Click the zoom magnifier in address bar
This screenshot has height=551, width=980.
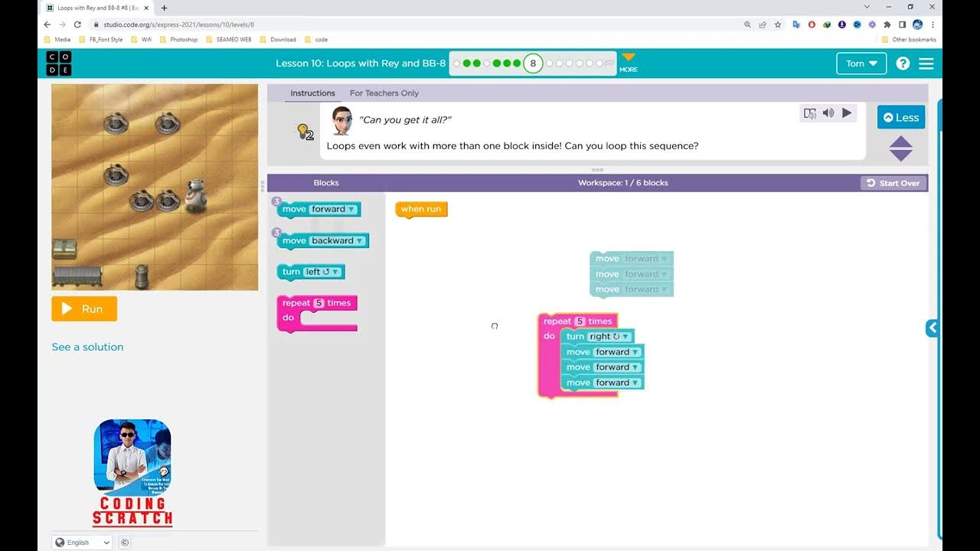coord(747,24)
